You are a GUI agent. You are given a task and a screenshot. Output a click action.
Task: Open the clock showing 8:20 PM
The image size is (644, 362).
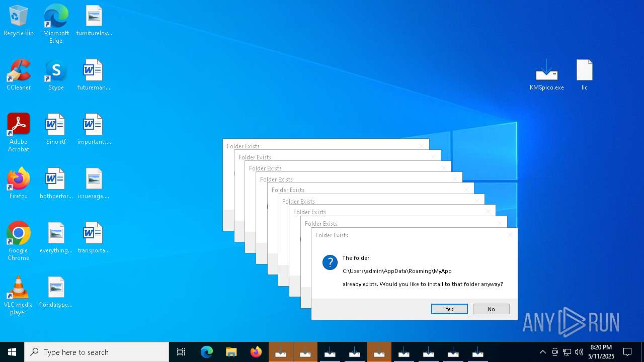(x=601, y=352)
